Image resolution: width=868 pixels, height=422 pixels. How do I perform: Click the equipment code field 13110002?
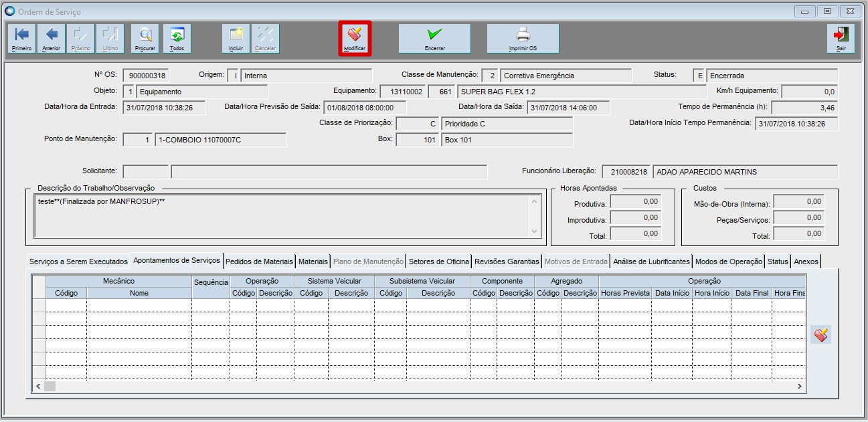(x=402, y=92)
